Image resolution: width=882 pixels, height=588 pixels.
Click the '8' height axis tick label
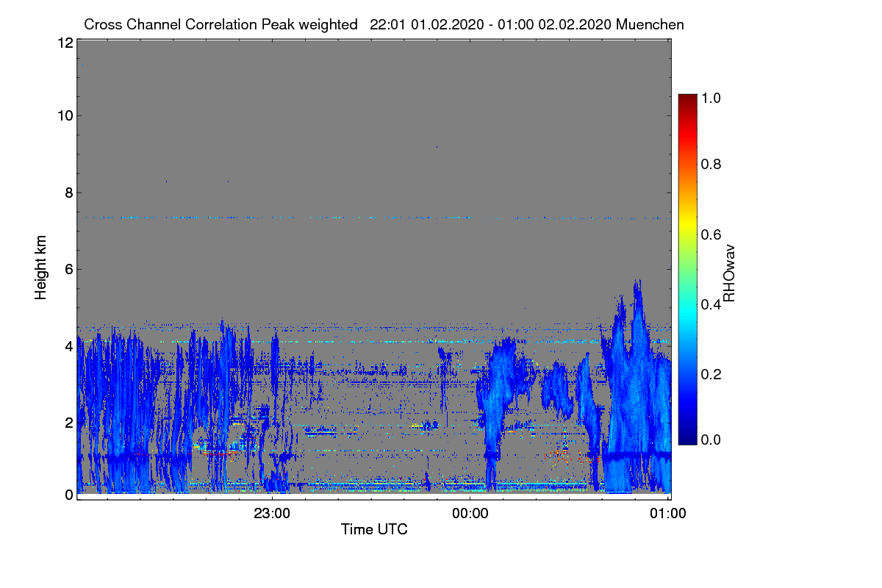(x=68, y=193)
